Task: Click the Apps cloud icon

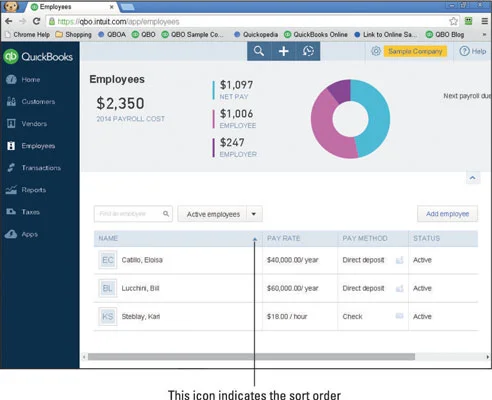Action: click(11, 234)
